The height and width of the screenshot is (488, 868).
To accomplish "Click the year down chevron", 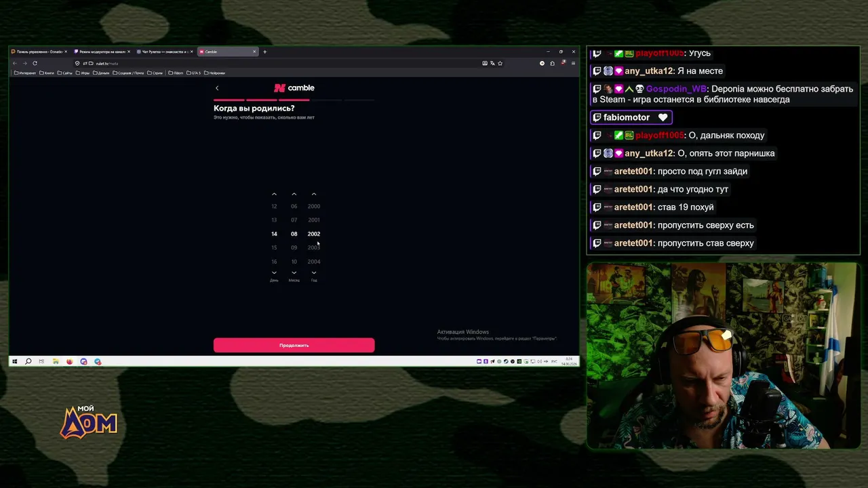I will (313, 272).
